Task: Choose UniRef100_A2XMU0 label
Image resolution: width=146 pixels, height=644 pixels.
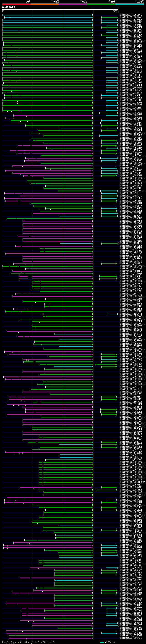Action: coord(131,409)
